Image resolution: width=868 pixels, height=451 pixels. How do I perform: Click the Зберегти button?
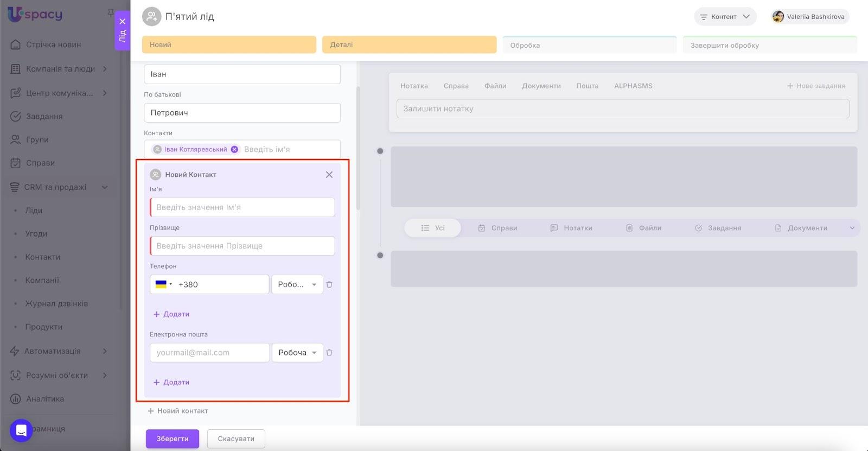coord(173,439)
